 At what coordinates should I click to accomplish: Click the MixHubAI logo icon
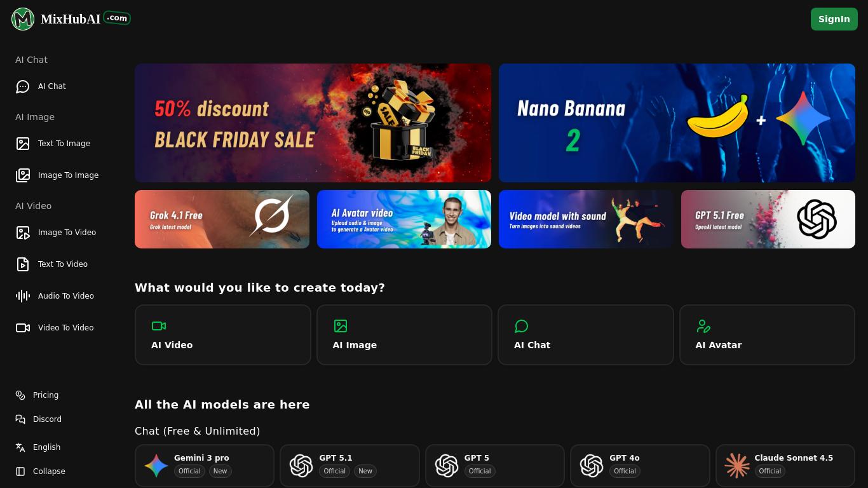23,19
